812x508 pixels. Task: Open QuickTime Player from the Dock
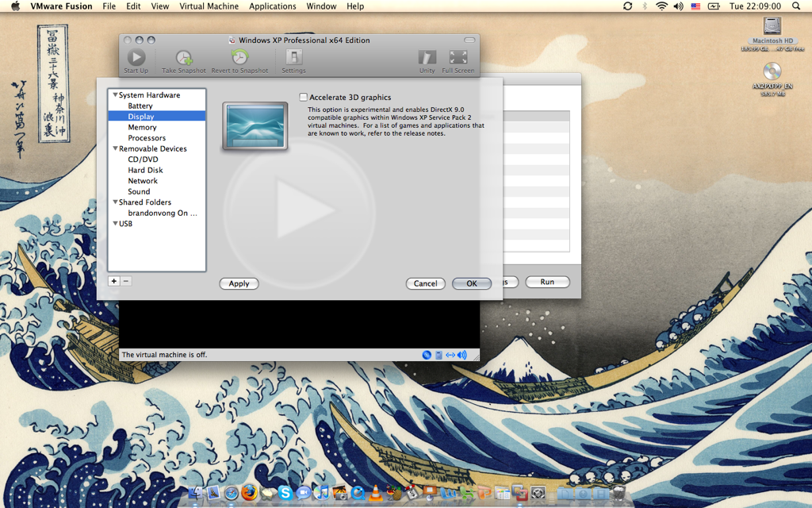[x=358, y=492]
